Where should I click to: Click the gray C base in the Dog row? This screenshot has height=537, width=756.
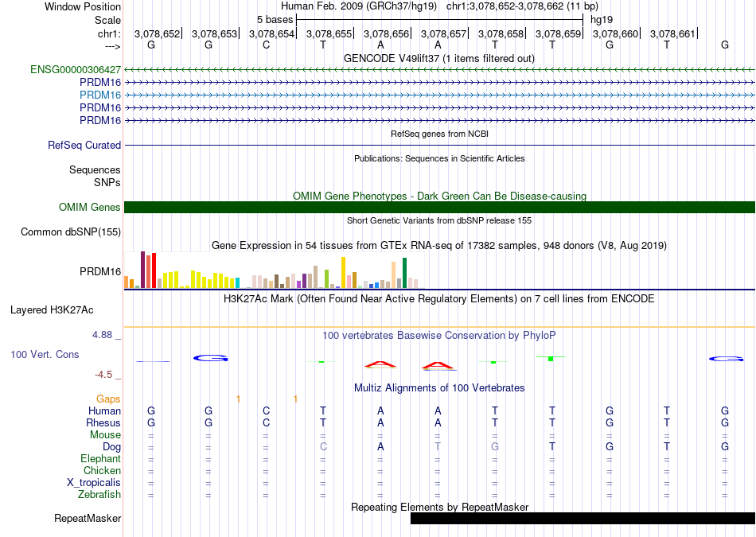[323, 447]
